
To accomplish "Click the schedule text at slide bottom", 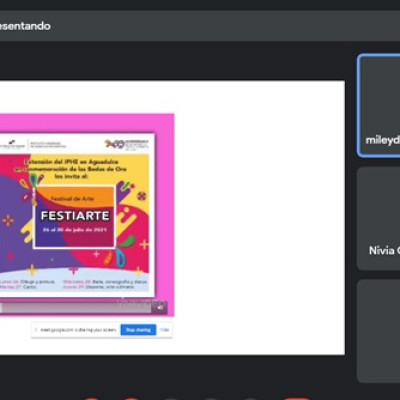I will pyautogui.click(x=74, y=284).
